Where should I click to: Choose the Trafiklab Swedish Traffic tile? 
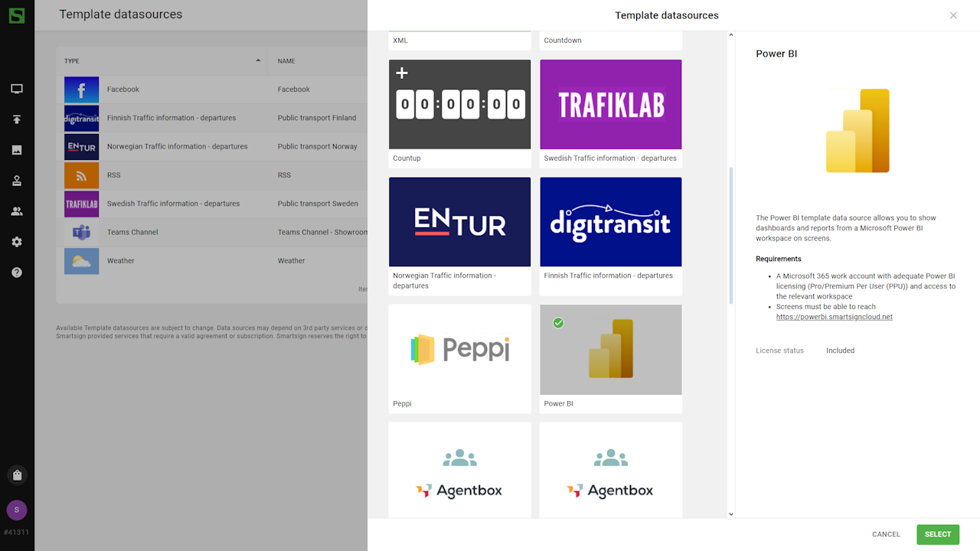(610, 105)
